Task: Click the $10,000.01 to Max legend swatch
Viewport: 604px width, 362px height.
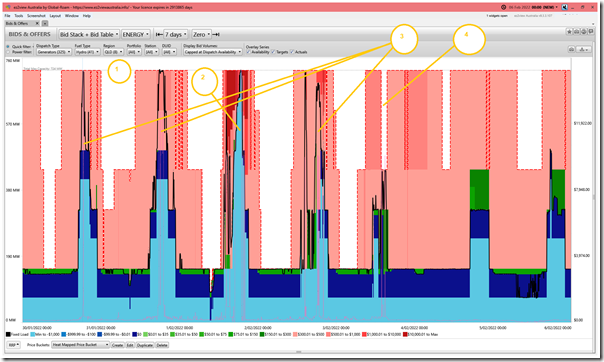Action: click(404, 334)
